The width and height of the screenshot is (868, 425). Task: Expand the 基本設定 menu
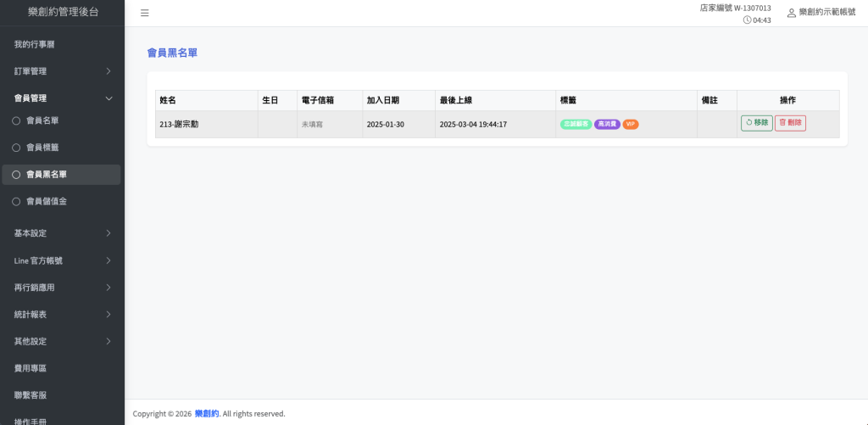[108, 233]
